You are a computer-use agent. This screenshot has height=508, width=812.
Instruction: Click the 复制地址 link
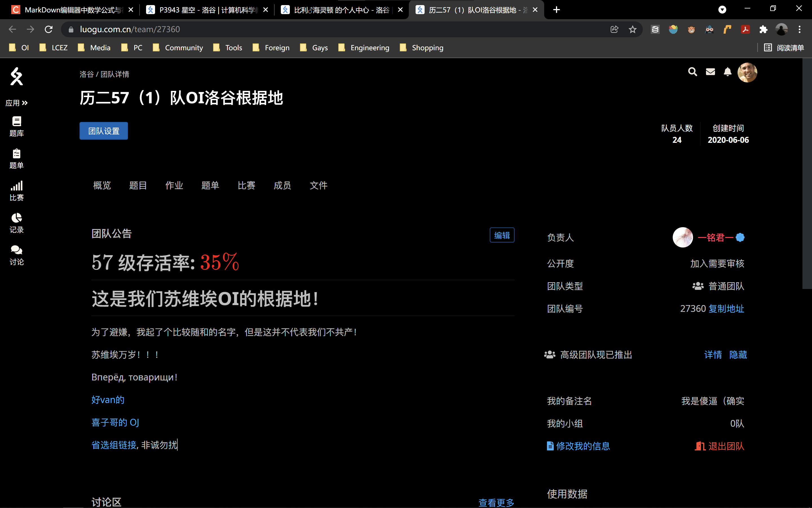tap(726, 308)
